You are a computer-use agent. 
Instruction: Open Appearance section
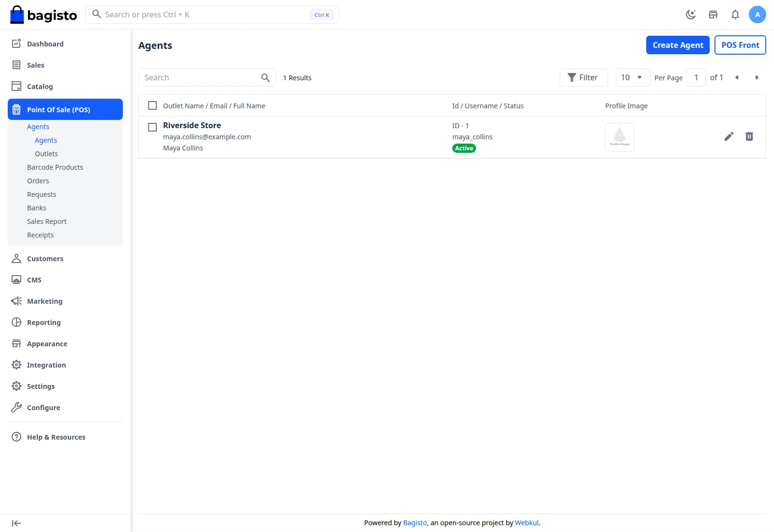[x=65, y=343]
